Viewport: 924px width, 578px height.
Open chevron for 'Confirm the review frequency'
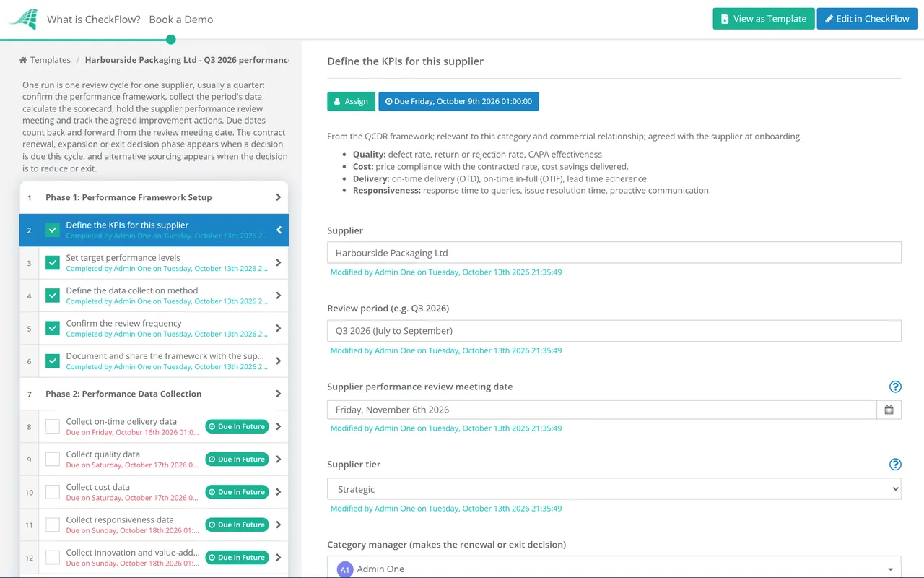[x=279, y=328]
